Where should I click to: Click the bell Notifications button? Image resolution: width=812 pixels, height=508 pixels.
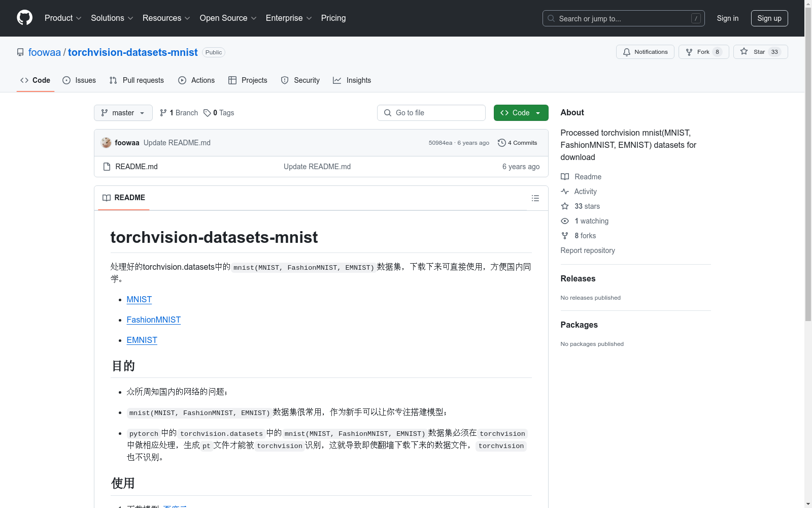pyautogui.click(x=645, y=52)
